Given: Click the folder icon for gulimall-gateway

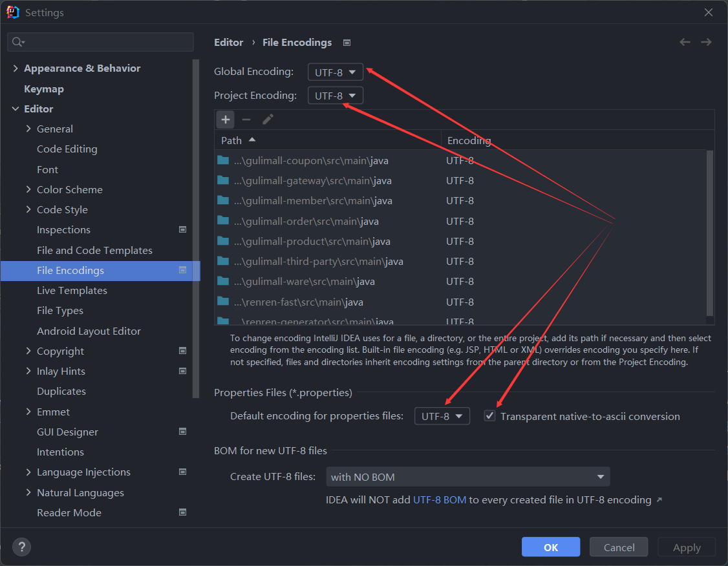Looking at the screenshot, I should click(x=223, y=180).
